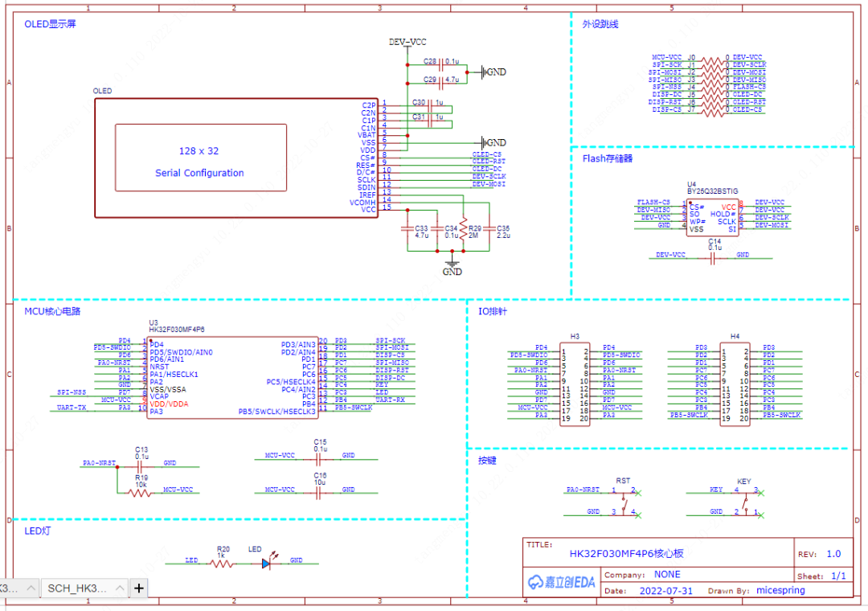Select the HK32F030MF4P6 MCU chip body

click(x=232, y=376)
